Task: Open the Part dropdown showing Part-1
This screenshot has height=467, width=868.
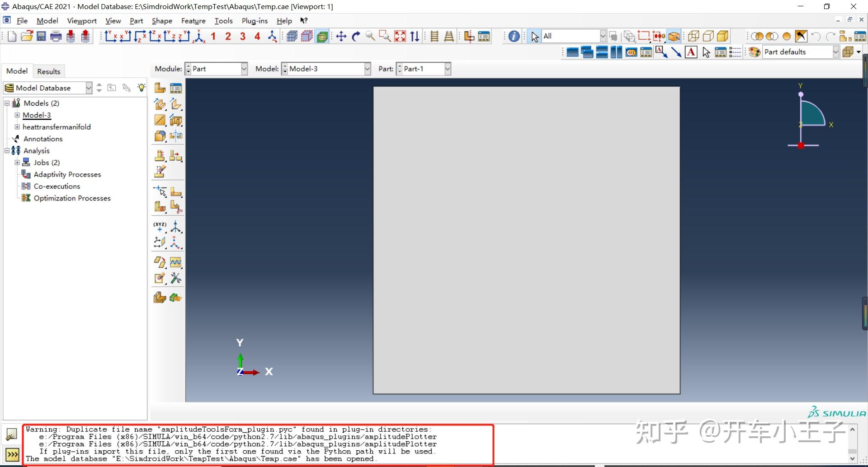Action: (447, 69)
